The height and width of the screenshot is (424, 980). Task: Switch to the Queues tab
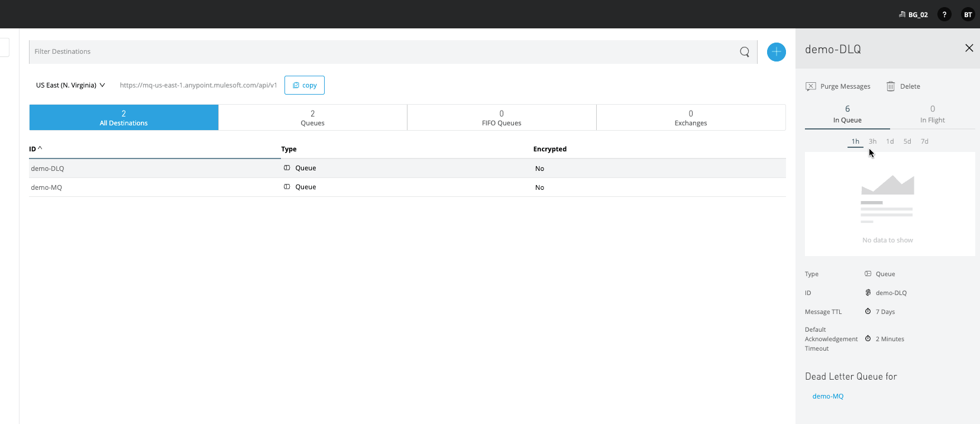pos(312,118)
